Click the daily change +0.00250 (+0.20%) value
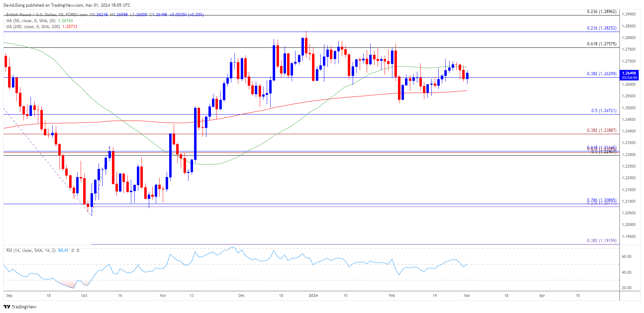 (186, 15)
